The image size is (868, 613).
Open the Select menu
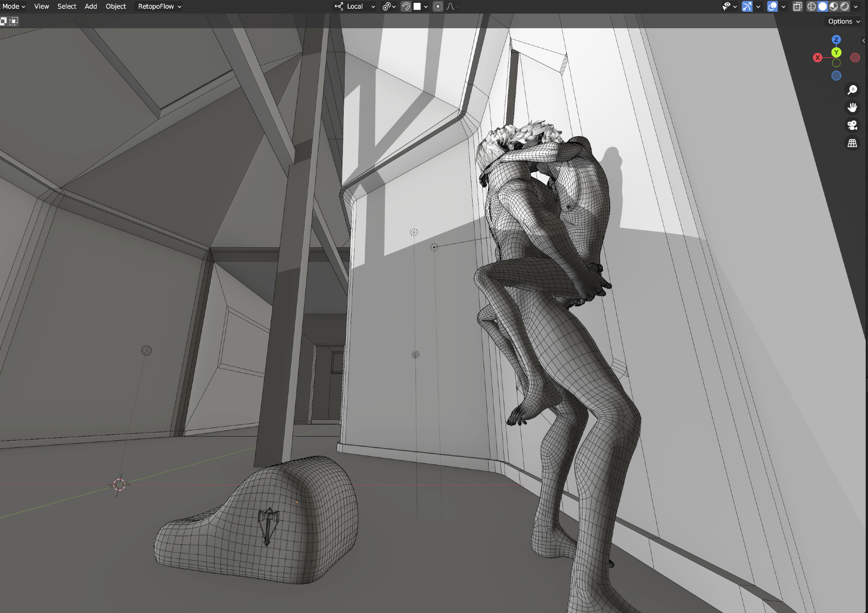(x=66, y=7)
